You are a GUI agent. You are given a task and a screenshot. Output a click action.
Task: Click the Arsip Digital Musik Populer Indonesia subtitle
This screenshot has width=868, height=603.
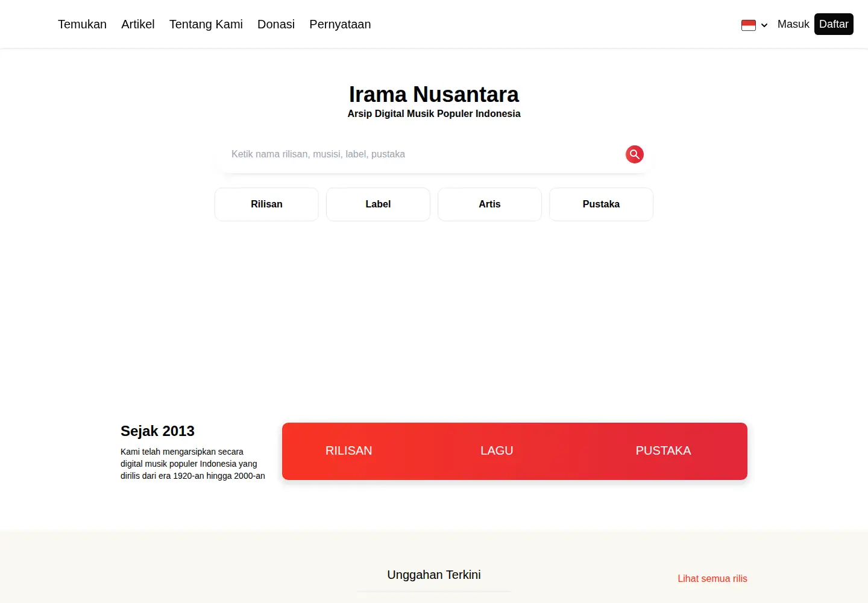tap(434, 114)
